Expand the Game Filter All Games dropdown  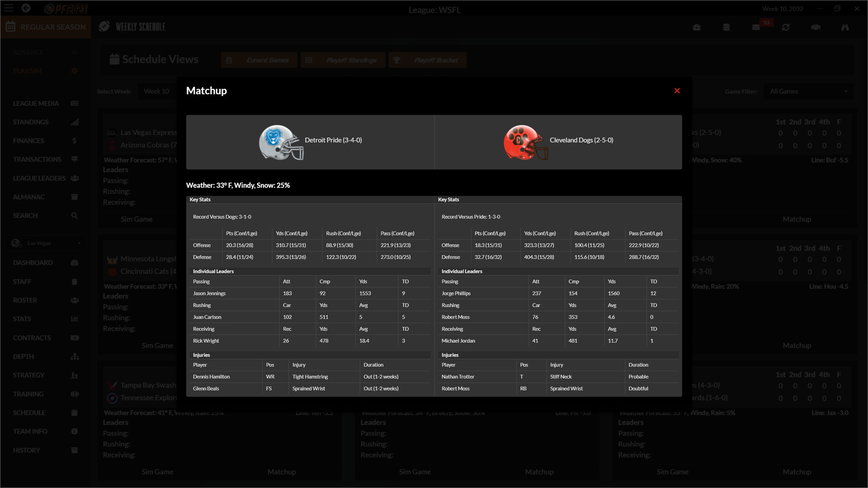coord(807,91)
